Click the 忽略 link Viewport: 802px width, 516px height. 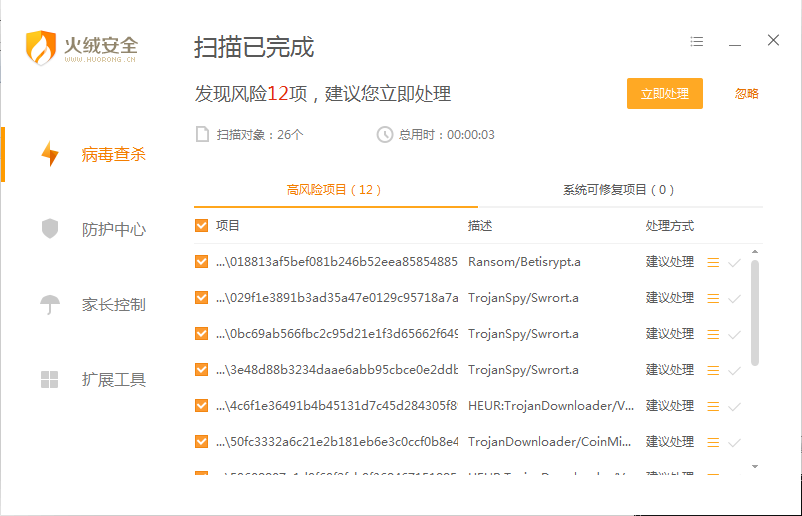(x=747, y=94)
